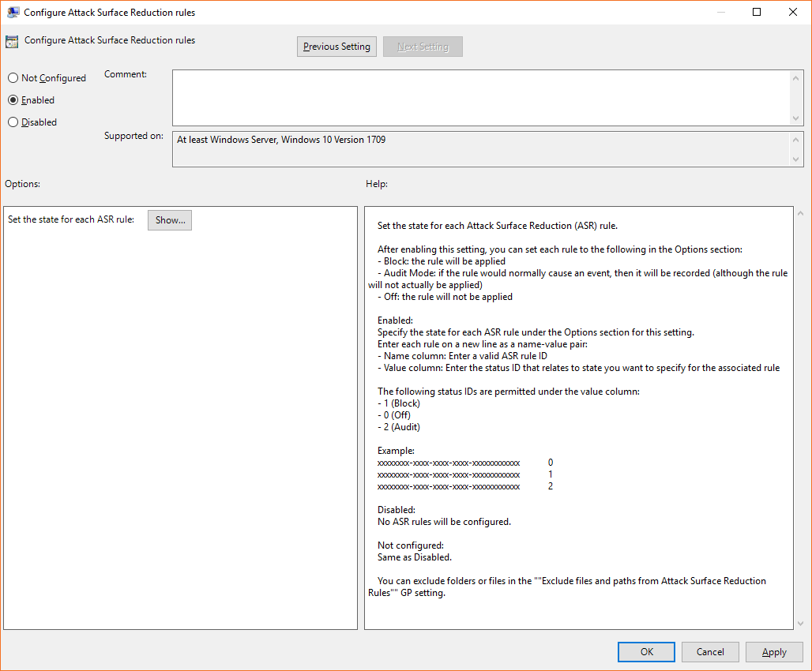Click the title bar window icon
Image resolution: width=812 pixels, height=671 pixels.
click(13, 12)
